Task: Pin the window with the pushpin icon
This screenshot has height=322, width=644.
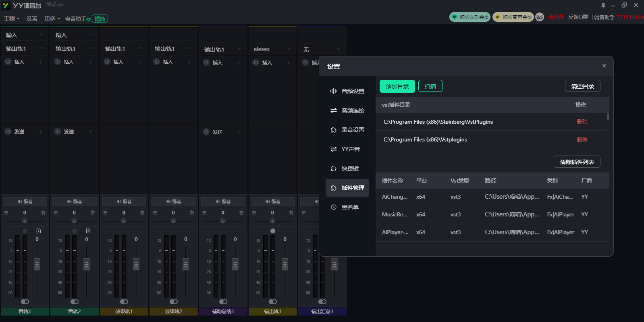Action: 603,5
